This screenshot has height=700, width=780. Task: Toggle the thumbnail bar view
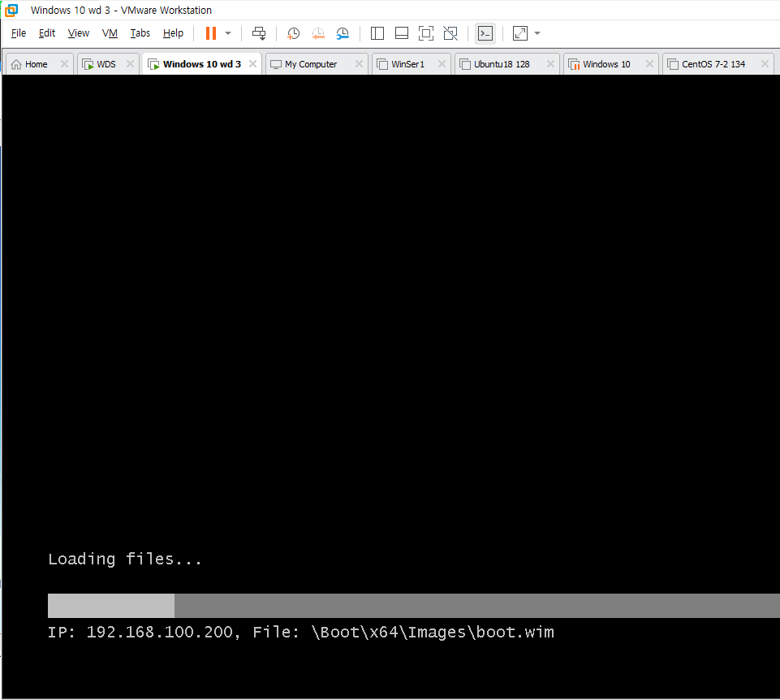click(x=402, y=33)
